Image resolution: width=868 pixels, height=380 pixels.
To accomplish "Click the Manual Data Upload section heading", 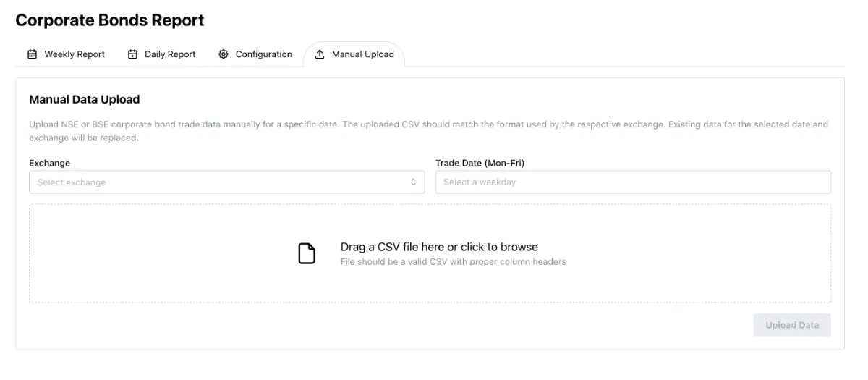I will pos(85,99).
